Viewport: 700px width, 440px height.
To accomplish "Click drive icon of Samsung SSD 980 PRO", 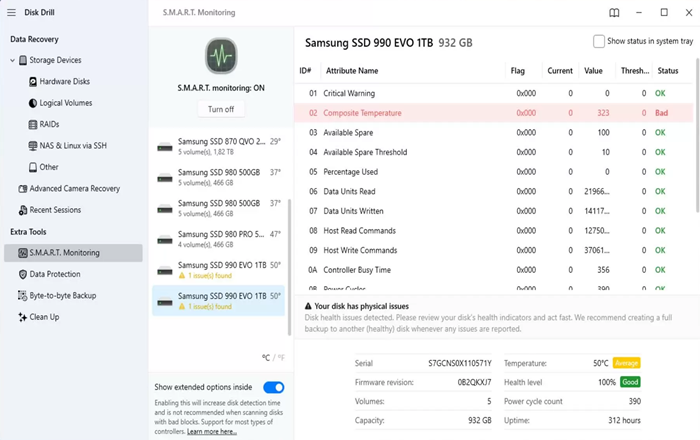I will click(x=165, y=240).
